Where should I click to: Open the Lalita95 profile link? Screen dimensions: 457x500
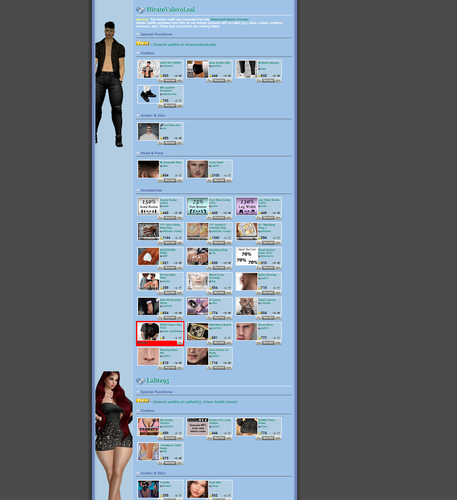(158, 381)
